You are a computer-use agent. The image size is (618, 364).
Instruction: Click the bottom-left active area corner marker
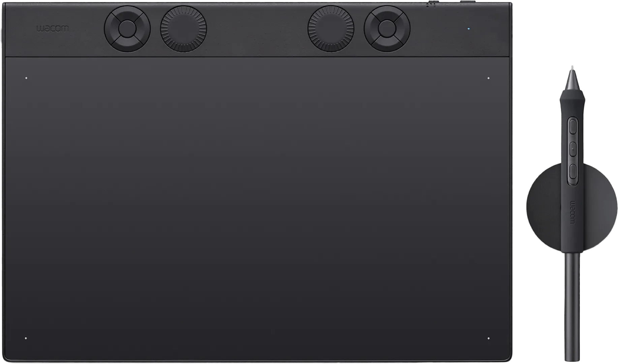pyautogui.click(x=26, y=338)
